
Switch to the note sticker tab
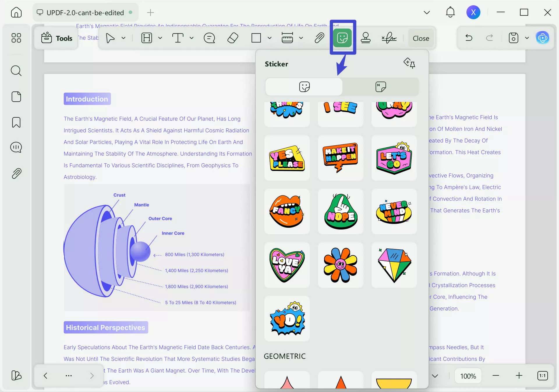click(380, 86)
